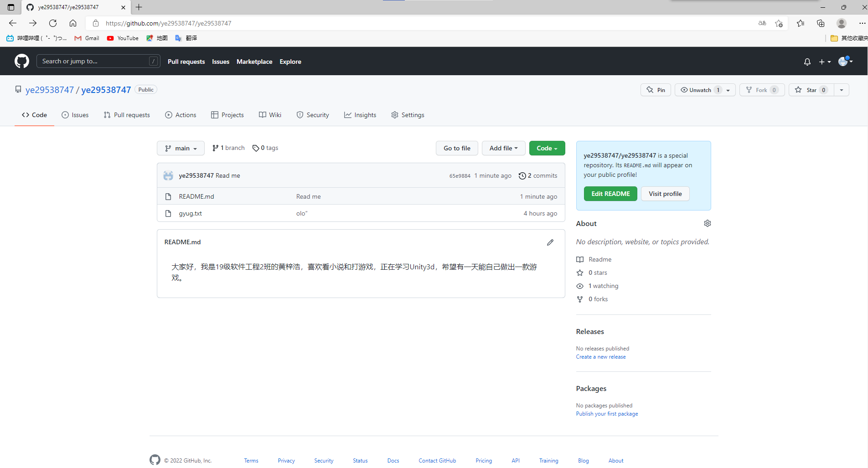Screen dimensions: 868x468
Task: Click the ye29538747 commit author avatar
Action: [x=168, y=175]
